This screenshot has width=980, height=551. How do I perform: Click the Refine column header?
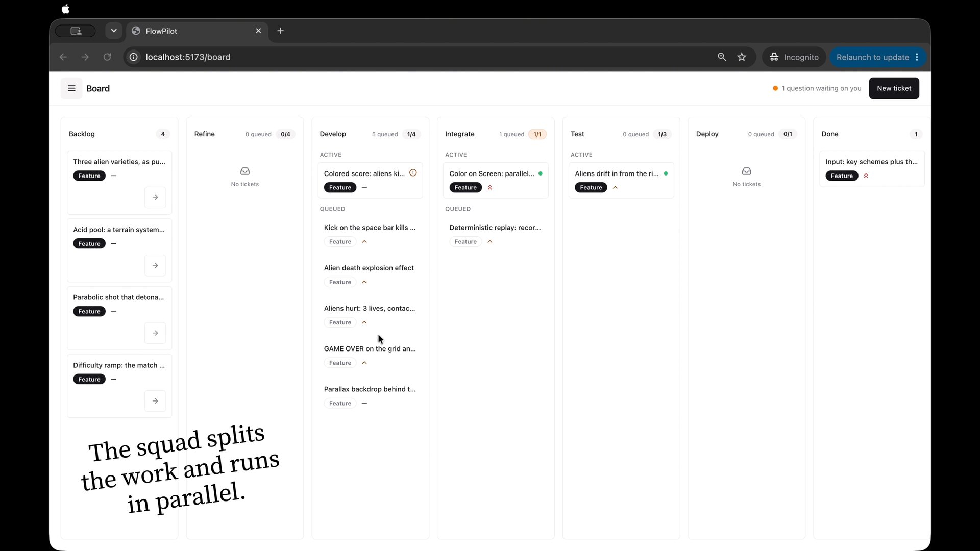204,134
